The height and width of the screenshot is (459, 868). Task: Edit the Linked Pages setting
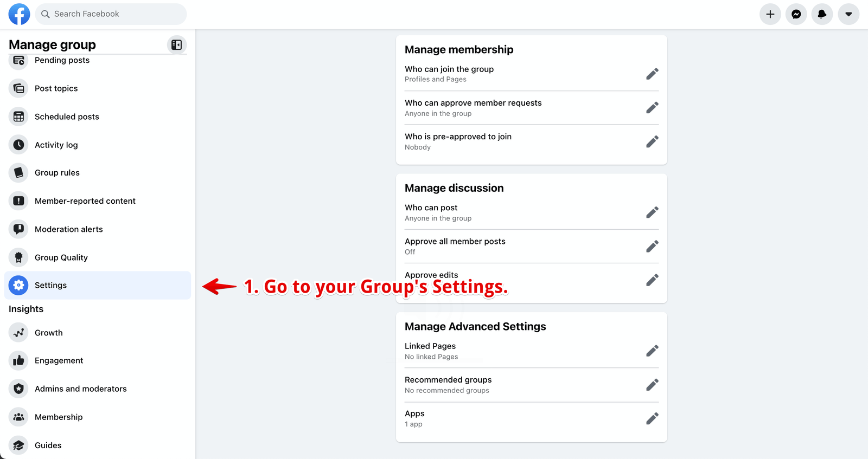click(652, 351)
